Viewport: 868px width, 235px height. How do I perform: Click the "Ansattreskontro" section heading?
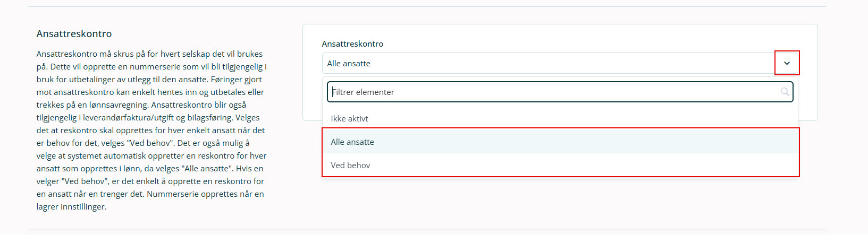point(74,33)
